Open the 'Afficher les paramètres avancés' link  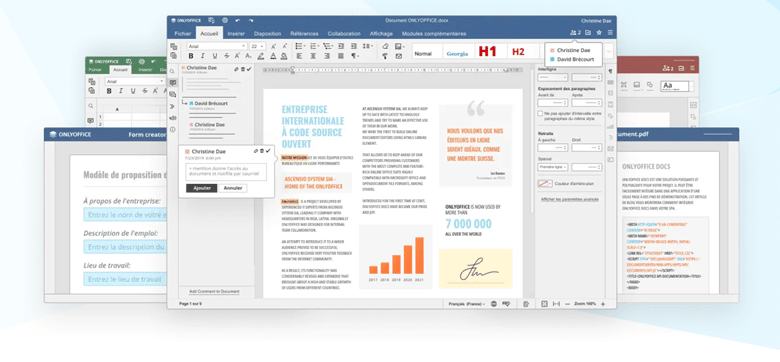570,199
